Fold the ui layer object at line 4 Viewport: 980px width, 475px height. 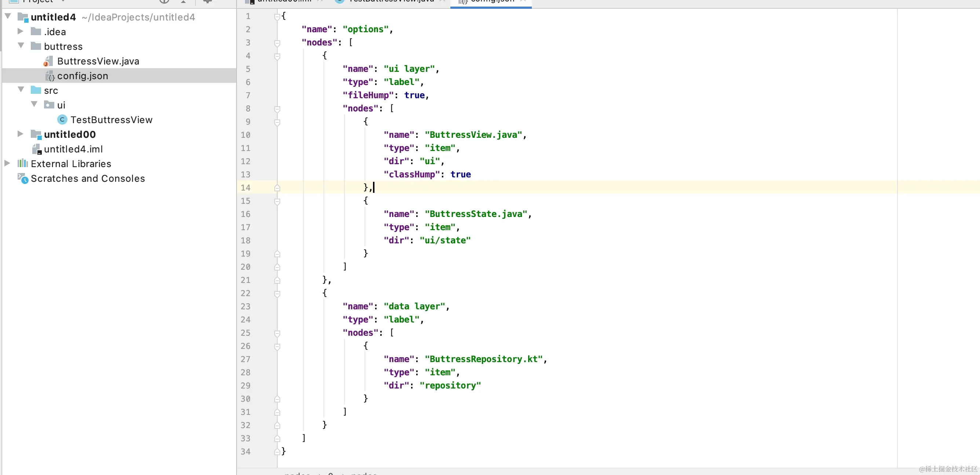pos(277,56)
